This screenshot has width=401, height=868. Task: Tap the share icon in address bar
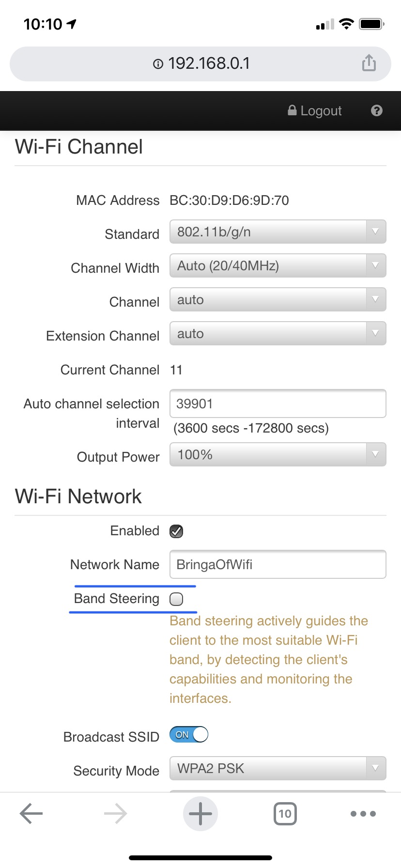click(369, 63)
